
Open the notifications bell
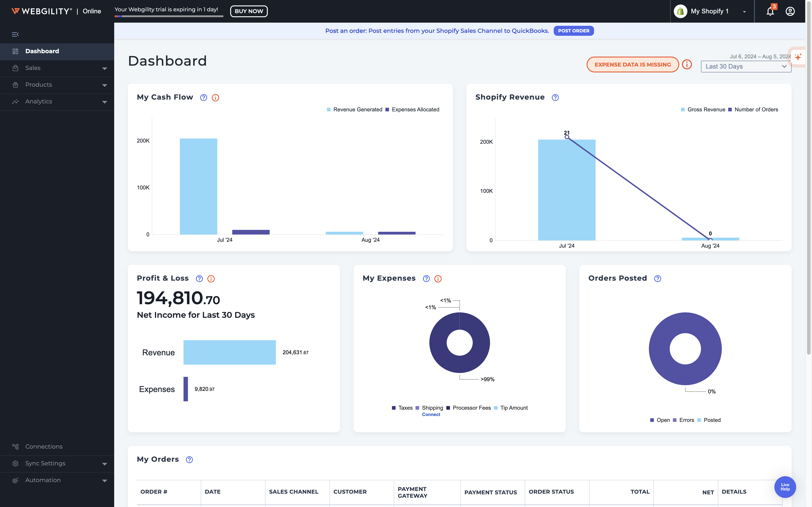[x=770, y=11]
